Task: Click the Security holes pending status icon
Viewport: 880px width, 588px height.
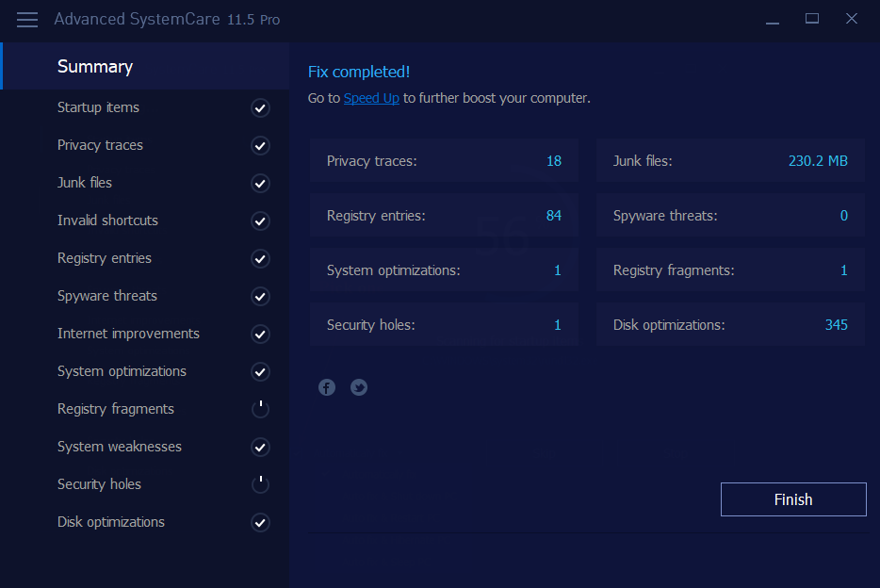Action: pyautogui.click(x=260, y=484)
